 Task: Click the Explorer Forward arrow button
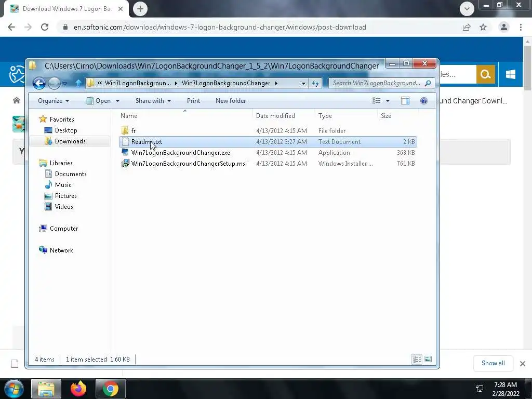tap(54, 83)
